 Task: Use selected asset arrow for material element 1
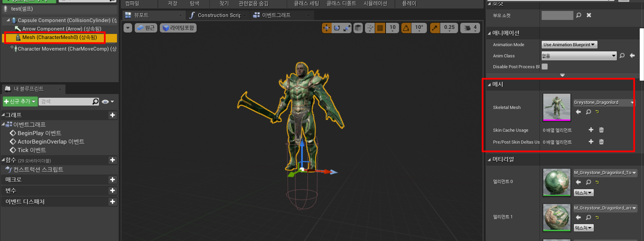(x=579, y=218)
